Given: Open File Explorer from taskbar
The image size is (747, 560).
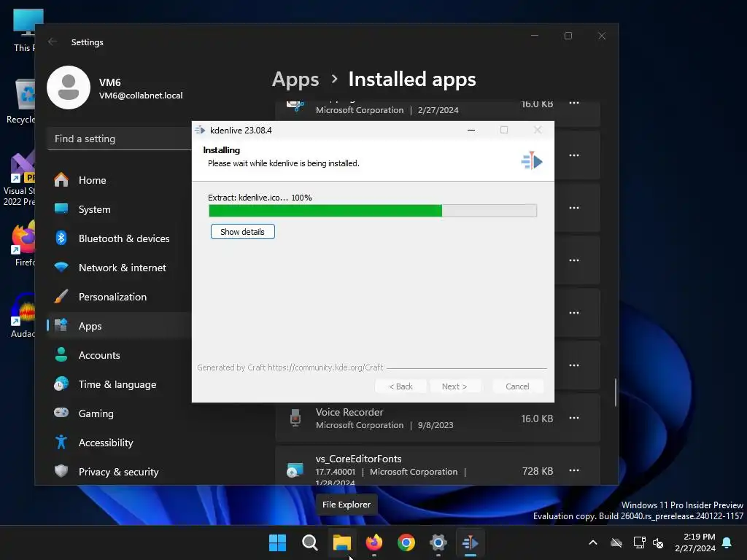Looking at the screenshot, I should tap(342, 542).
